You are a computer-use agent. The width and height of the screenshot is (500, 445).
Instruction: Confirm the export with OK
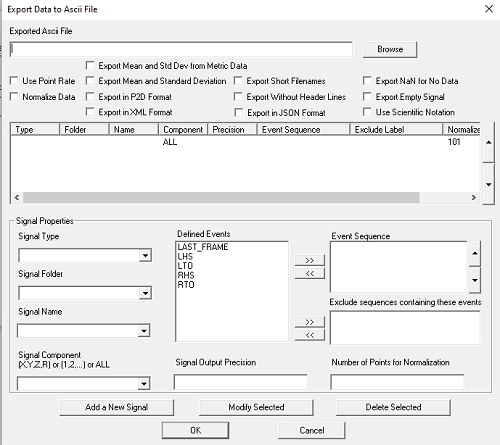click(195, 430)
